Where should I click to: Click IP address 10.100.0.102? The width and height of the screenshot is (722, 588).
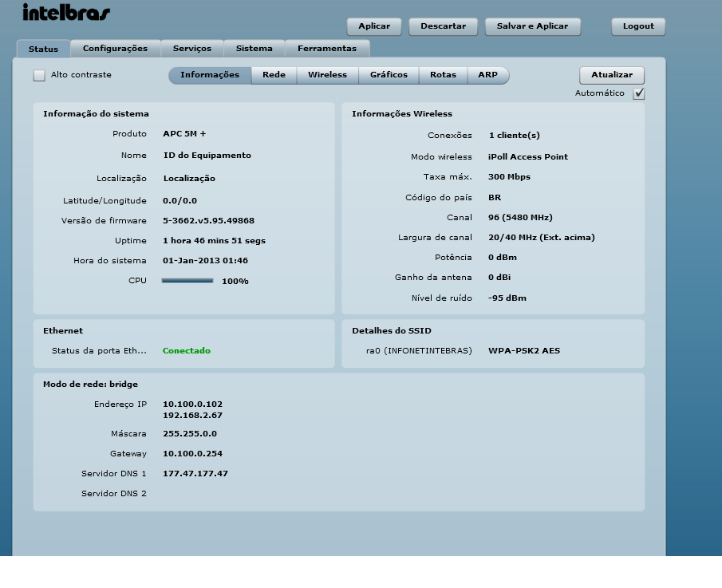[192, 404]
